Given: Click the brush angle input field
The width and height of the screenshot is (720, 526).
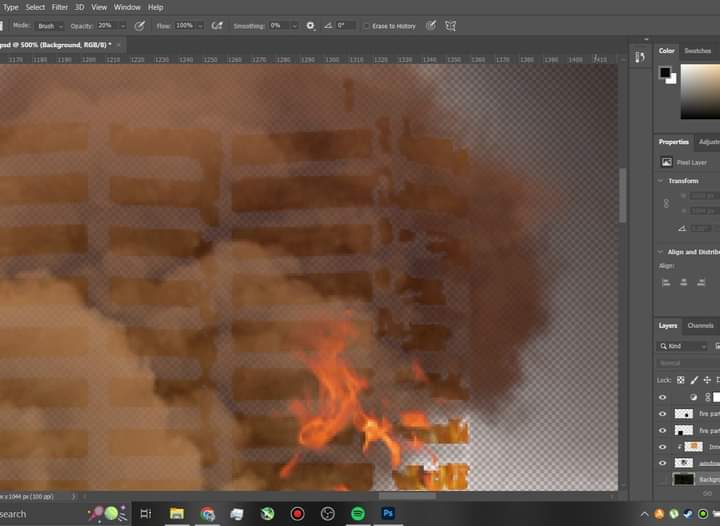Looking at the screenshot, I should click(x=345, y=26).
